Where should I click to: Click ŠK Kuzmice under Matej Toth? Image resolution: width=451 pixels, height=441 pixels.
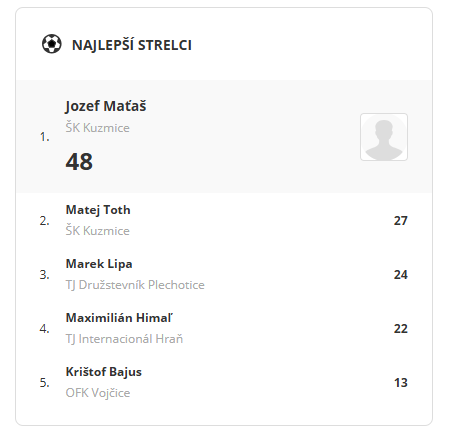97,231
